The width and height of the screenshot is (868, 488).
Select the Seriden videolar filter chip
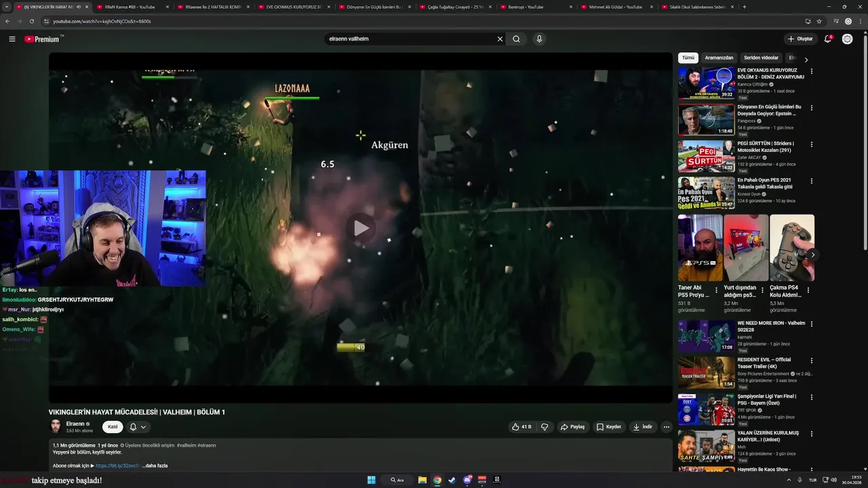click(761, 58)
